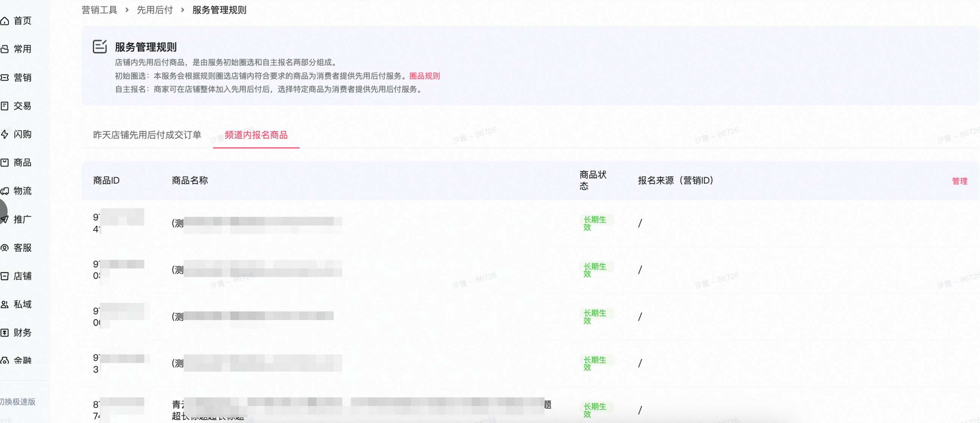This screenshot has width=980, height=423.
Task: Click the 商品 sidebar icon
Action: 5,163
